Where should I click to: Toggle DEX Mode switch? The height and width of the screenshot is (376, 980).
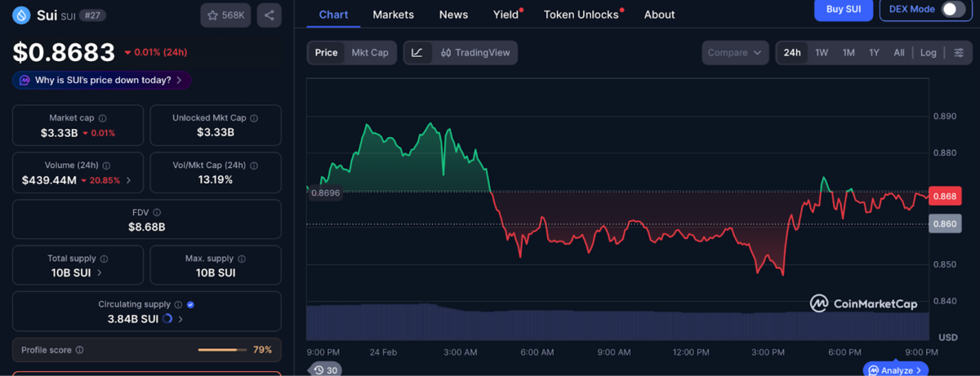pyautogui.click(x=952, y=9)
